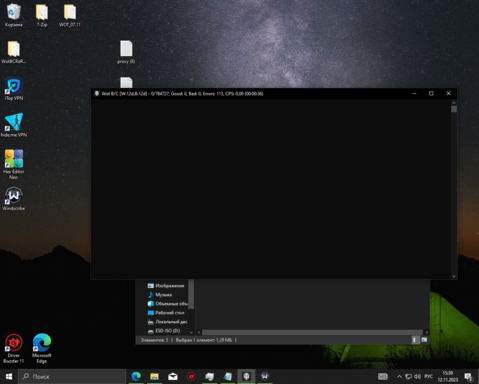Open the red round app in taskbar
This screenshot has width=479, height=384.
[191, 377]
